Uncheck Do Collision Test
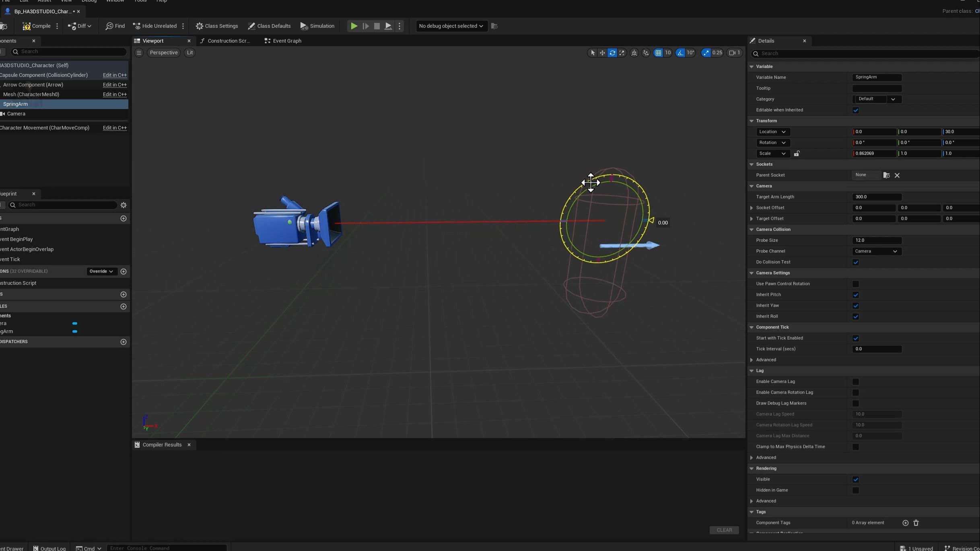The height and width of the screenshot is (551, 980). tap(856, 262)
